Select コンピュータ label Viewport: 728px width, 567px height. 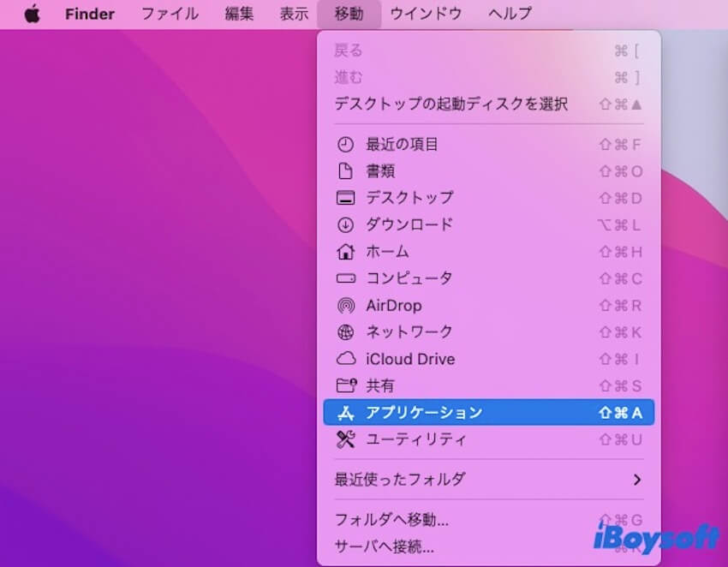(x=409, y=278)
